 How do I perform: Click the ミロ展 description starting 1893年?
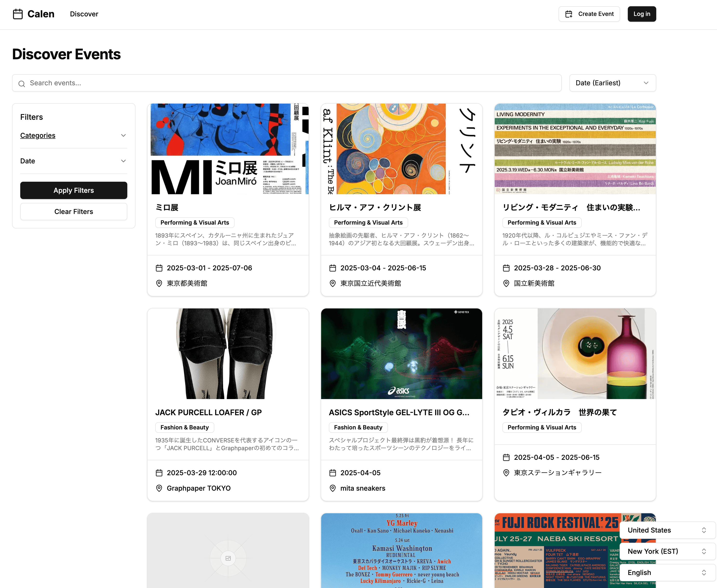(226, 239)
